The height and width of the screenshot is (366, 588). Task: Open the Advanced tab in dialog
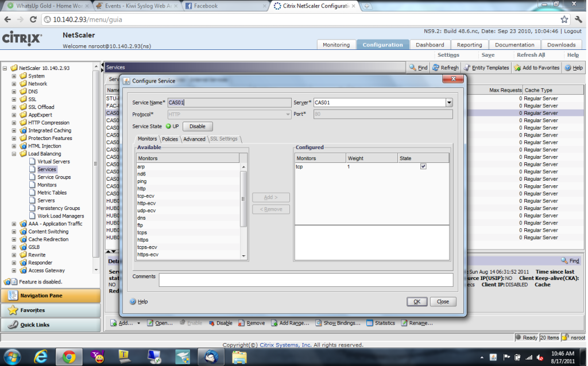[194, 139]
